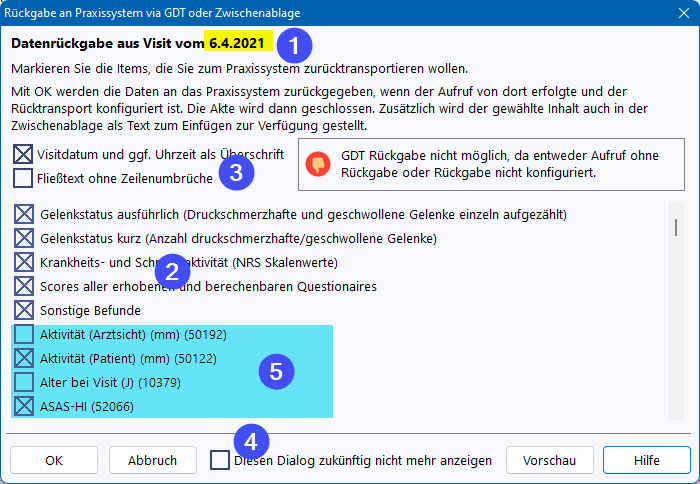Click the 'Sonstige Befunde' label
Viewport: 700px width, 484px height.
(x=90, y=310)
